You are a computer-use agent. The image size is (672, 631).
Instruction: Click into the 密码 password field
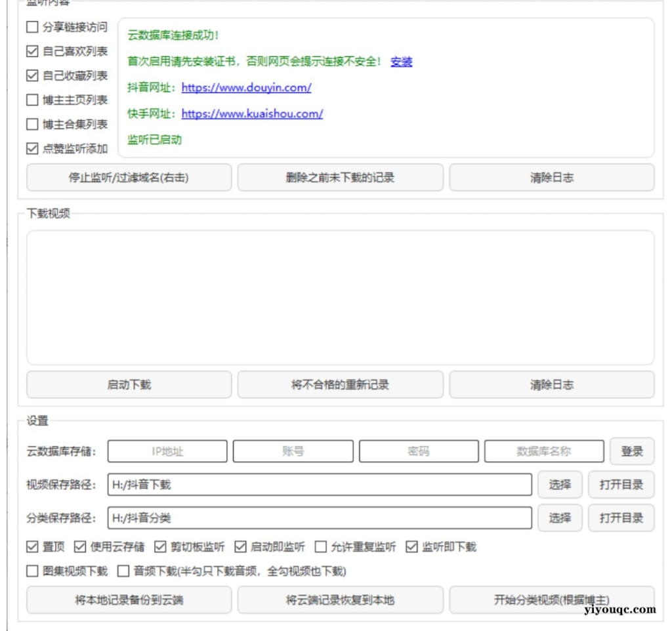(x=418, y=451)
